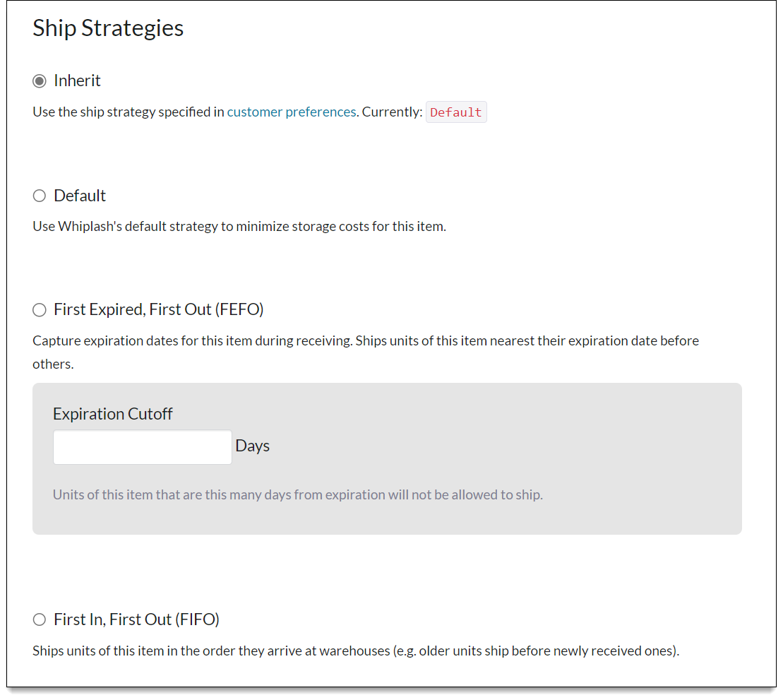Click the "Expiration Cutoff" field label
Image resolution: width=783 pixels, height=700 pixels.
tap(113, 414)
